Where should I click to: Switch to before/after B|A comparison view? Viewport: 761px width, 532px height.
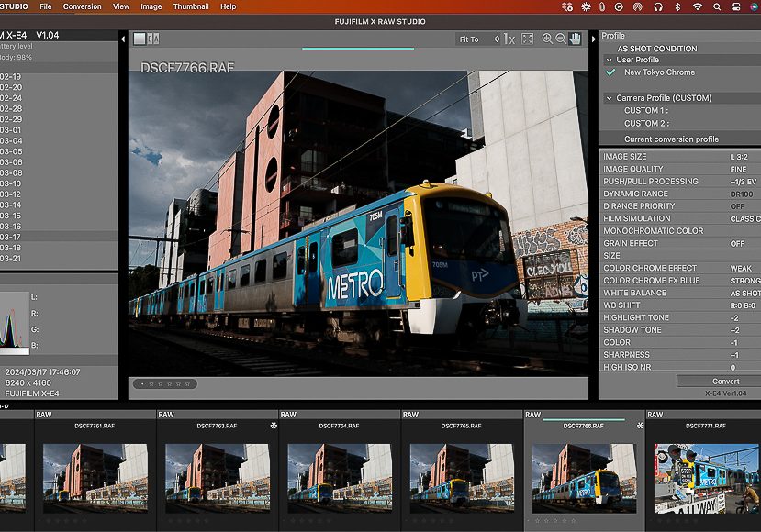(x=153, y=39)
